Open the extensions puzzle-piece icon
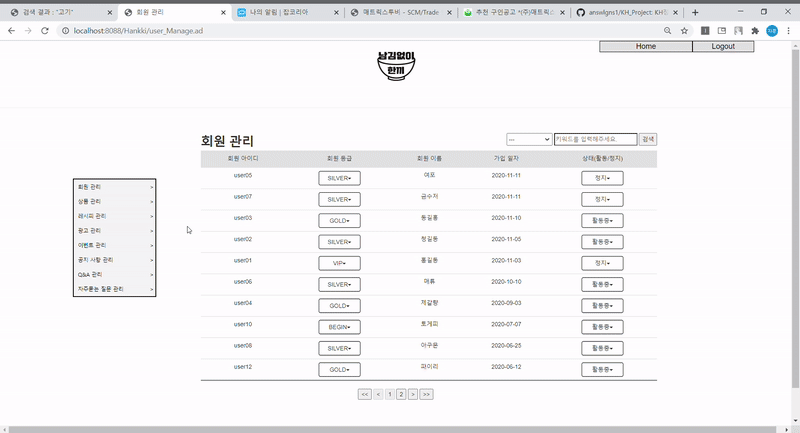The width and height of the screenshot is (800, 433). [755, 31]
